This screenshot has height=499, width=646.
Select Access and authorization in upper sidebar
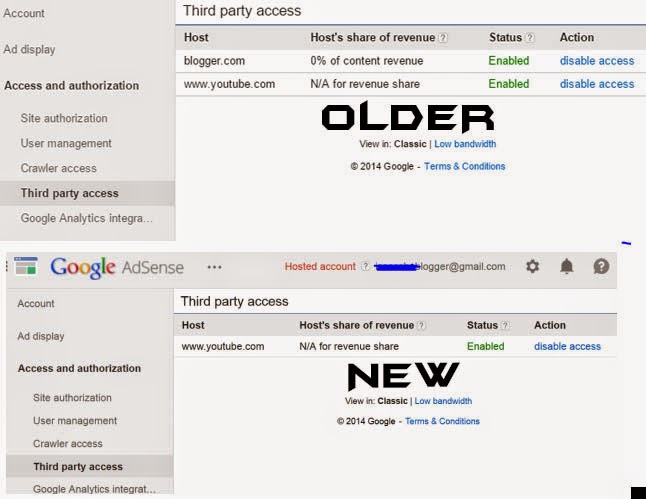pyautogui.click(x=72, y=86)
